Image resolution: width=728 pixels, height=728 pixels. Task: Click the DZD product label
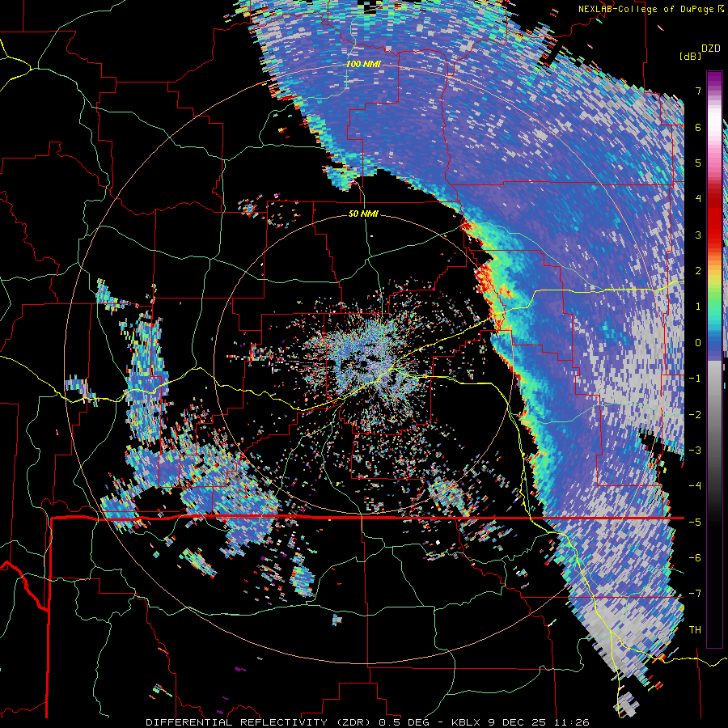(710, 49)
